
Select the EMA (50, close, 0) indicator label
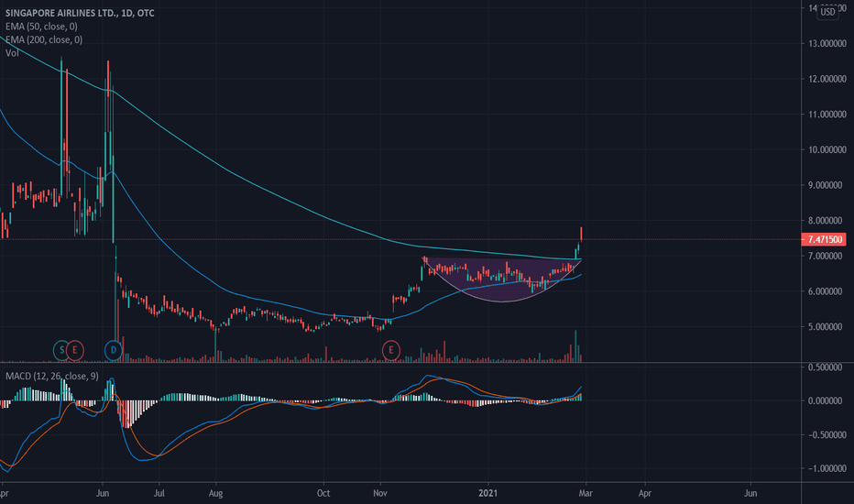pyautogui.click(x=41, y=27)
